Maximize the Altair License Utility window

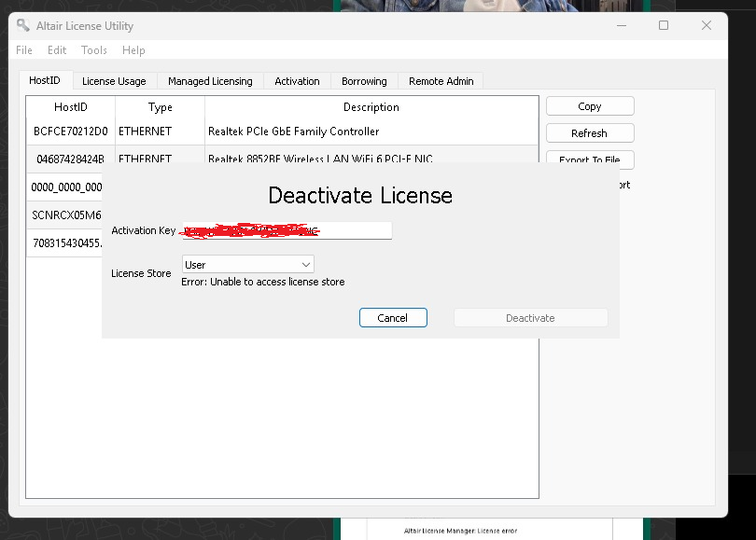pos(664,25)
